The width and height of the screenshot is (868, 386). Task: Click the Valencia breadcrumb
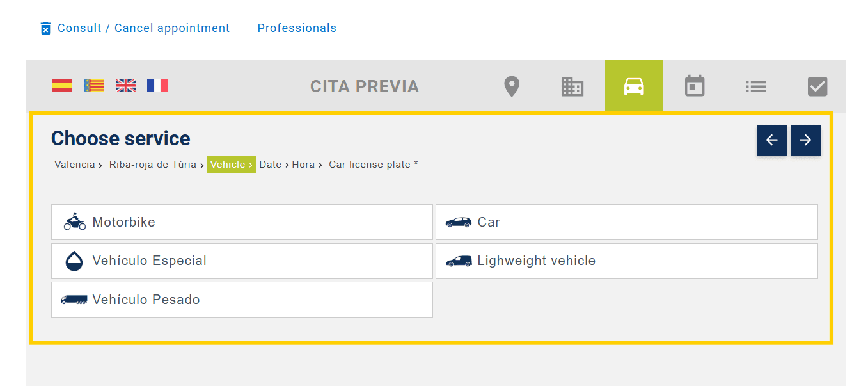(x=75, y=165)
